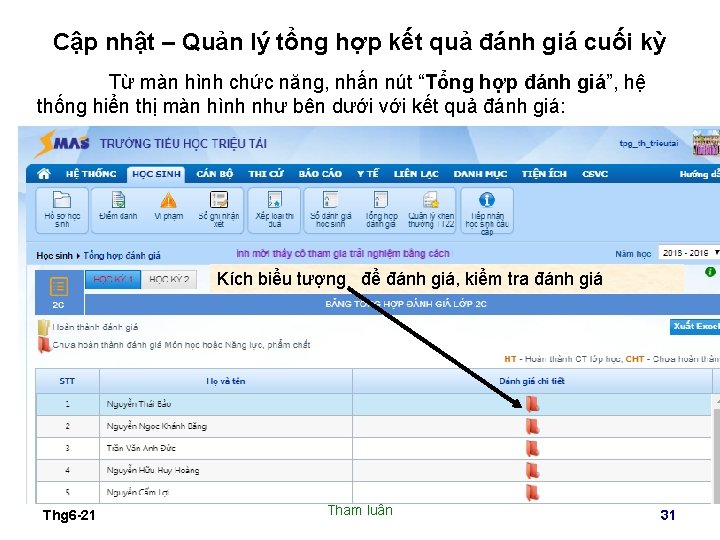
Task: Open the Năm học year dropdown
Action: point(689,253)
